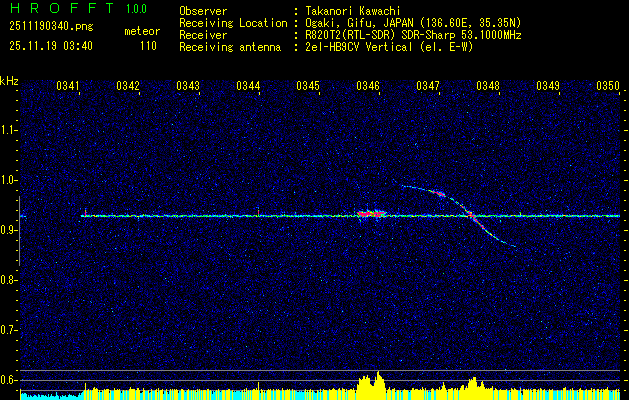Select the 25.11.19 03:40 timestamp
Image resolution: width=629 pixels, height=400 pixels.
[x=50, y=46]
